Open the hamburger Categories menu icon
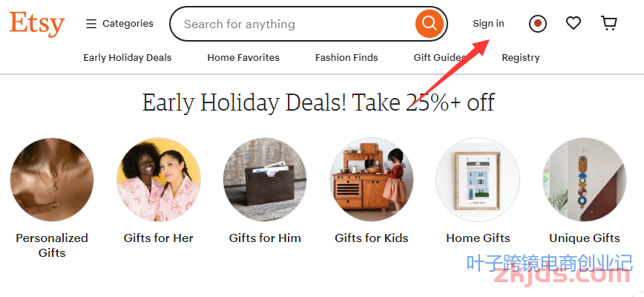Image resolution: width=644 pixels, height=297 pixels. click(x=91, y=24)
